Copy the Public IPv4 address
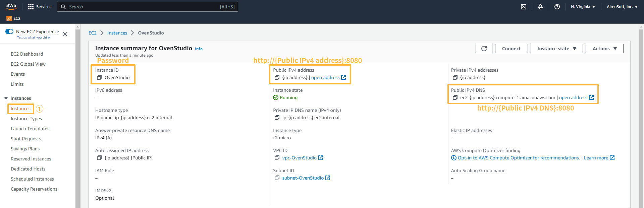Image resolution: width=644 pixels, height=208 pixels. point(277,77)
